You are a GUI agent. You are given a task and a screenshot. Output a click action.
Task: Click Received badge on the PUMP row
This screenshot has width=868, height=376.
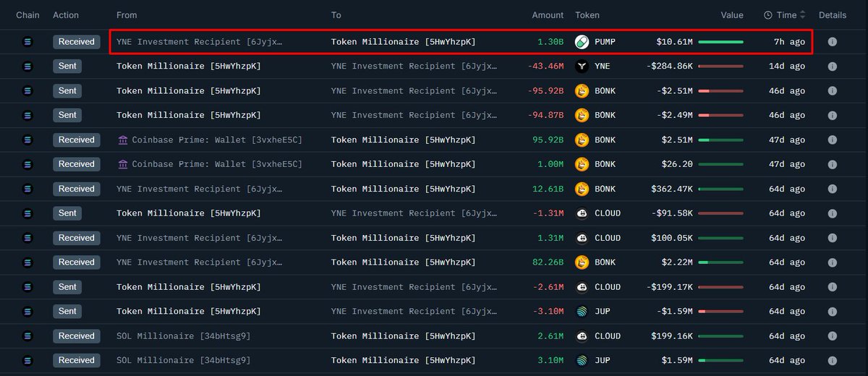[x=77, y=42]
